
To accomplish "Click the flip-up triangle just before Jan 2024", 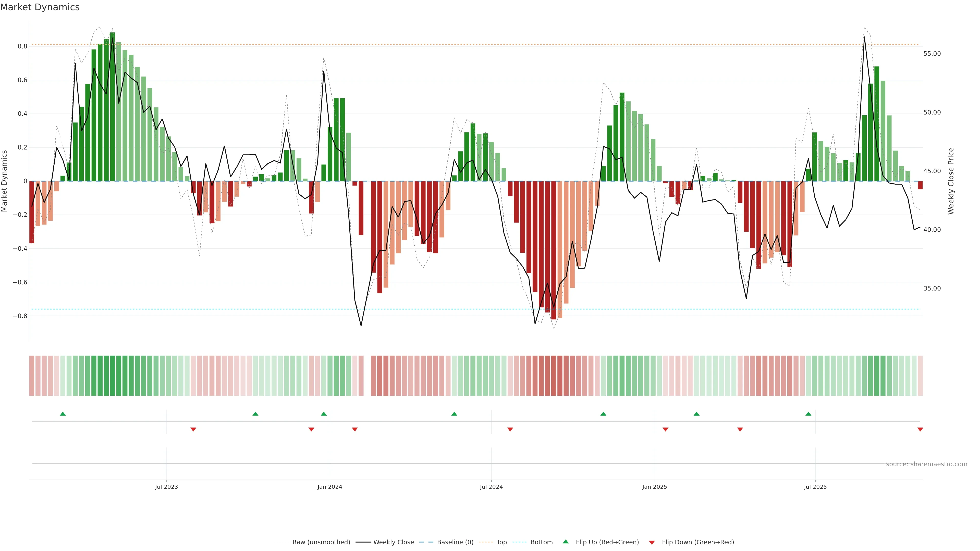I will pyautogui.click(x=324, y=414).
